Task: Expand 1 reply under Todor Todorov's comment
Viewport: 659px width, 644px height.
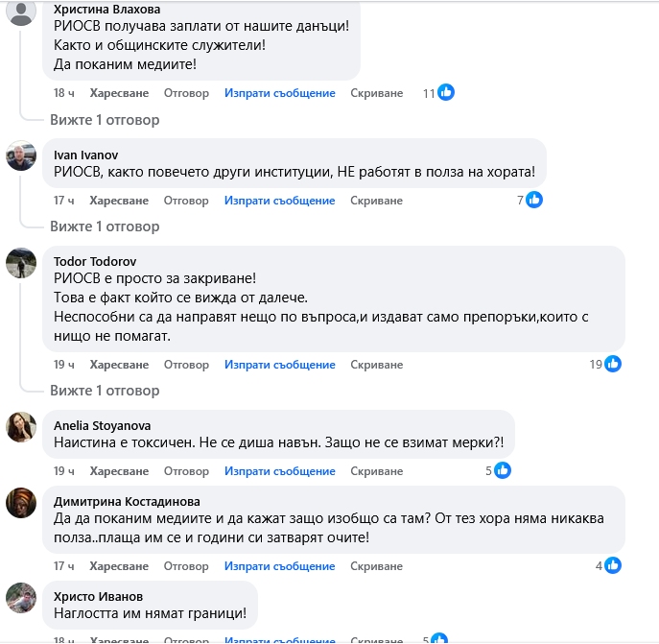Action: (x=105, y=391)
